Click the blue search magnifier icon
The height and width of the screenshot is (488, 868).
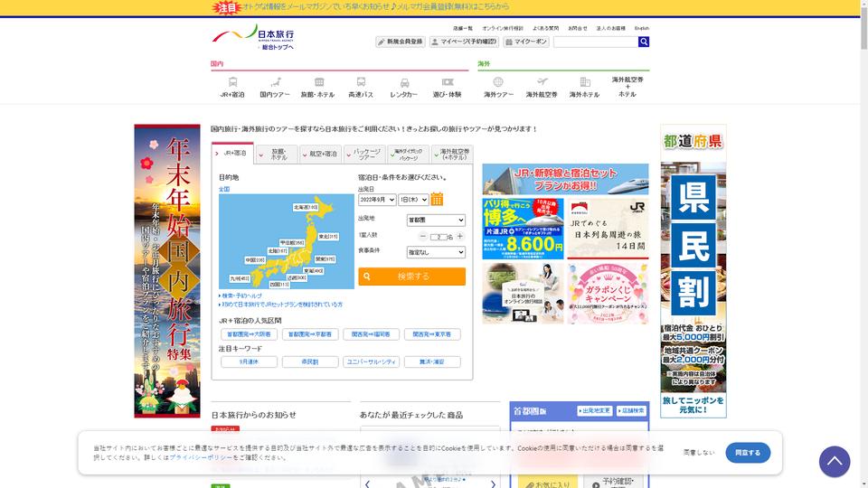click(644, 42)
